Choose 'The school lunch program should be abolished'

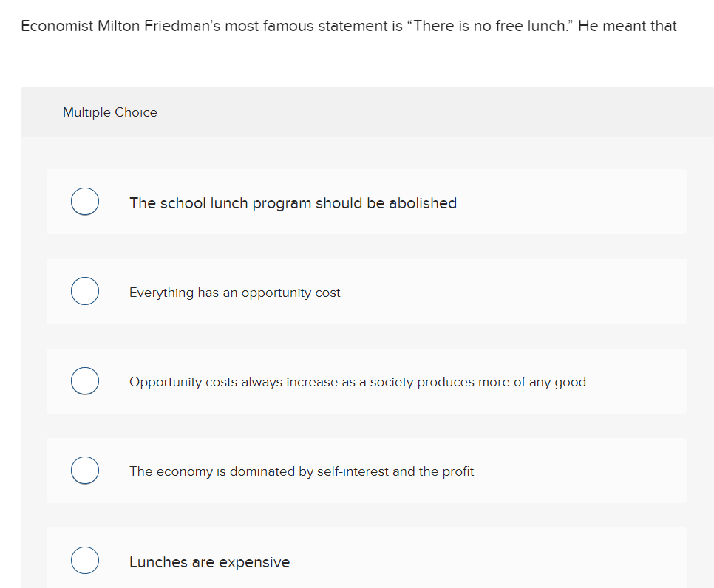[293, 202]
